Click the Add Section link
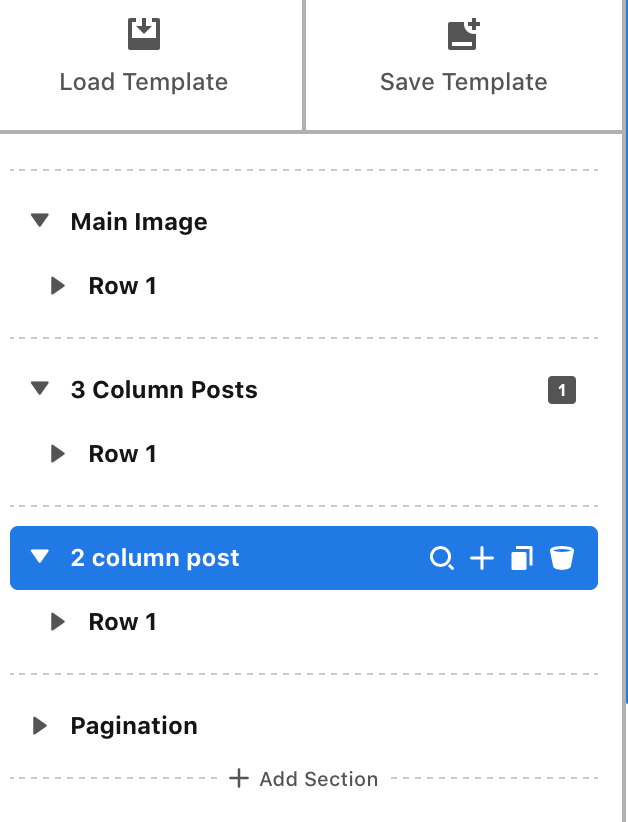The image size is (628, 822). 318,779
